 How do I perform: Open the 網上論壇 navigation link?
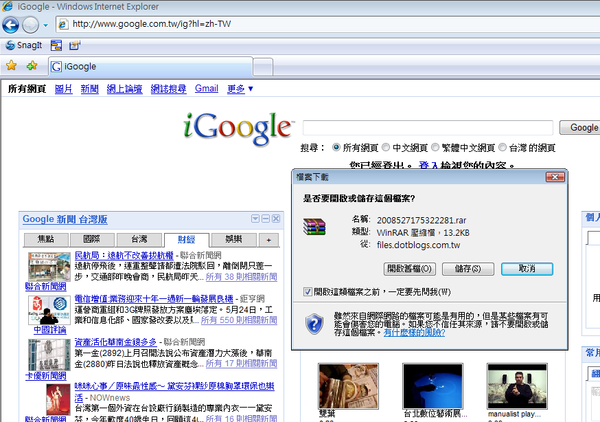(124, 89)
